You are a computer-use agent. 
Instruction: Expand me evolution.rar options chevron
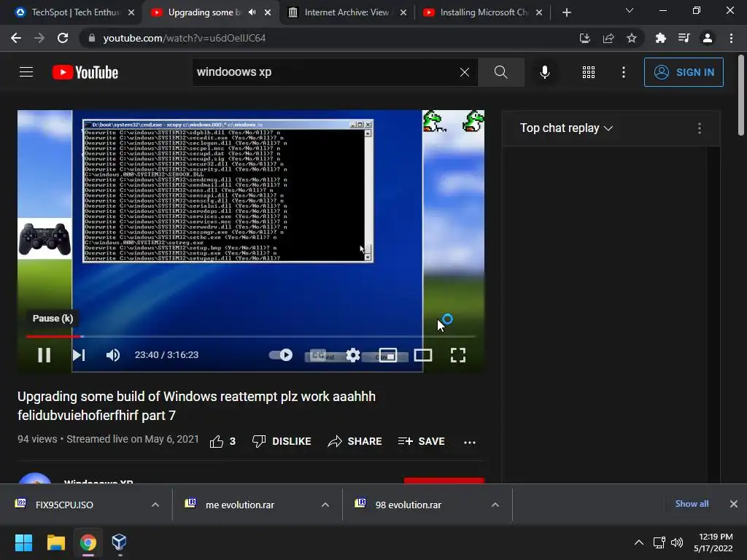point(325,505)
